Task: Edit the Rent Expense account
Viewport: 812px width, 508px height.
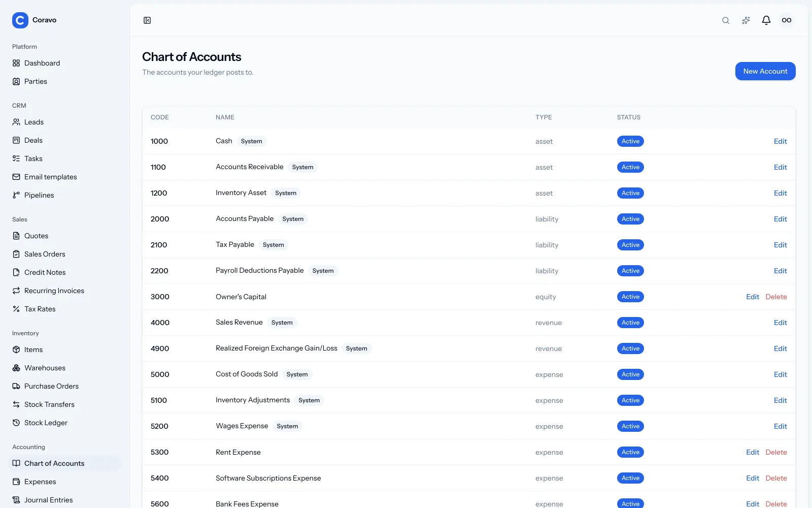Action: coord(753,452)
